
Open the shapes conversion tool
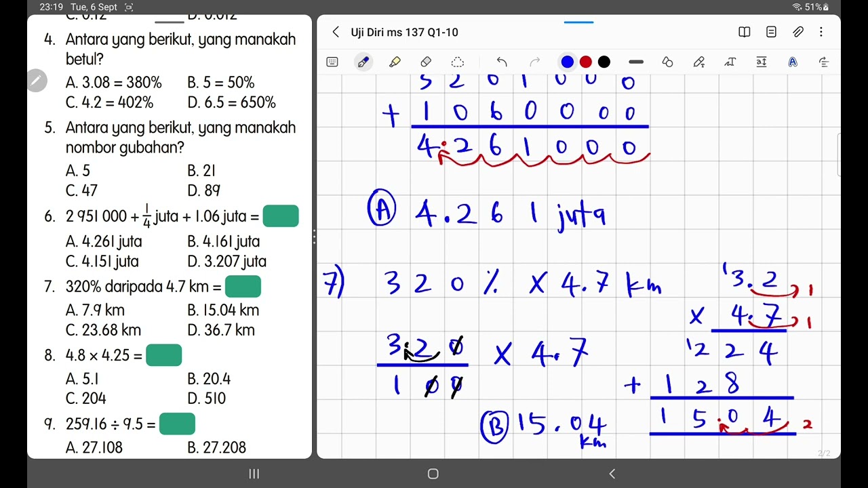coord(667,62)
